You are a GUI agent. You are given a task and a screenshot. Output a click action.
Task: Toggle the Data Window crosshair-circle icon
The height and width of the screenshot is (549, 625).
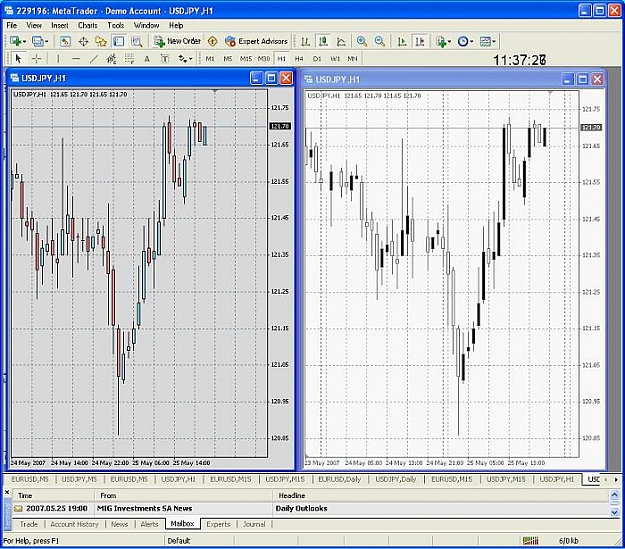(83, 41)
